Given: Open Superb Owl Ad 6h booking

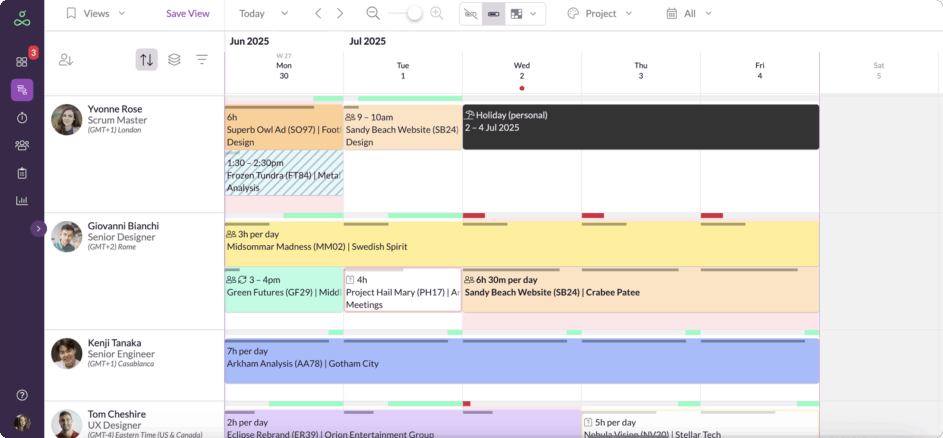Looking at the screenshot, I should coord(284,128).
